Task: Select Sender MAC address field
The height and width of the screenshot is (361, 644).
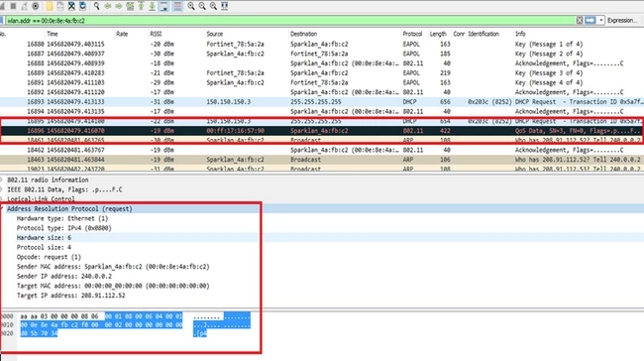Action: click(x=113, y=267)
